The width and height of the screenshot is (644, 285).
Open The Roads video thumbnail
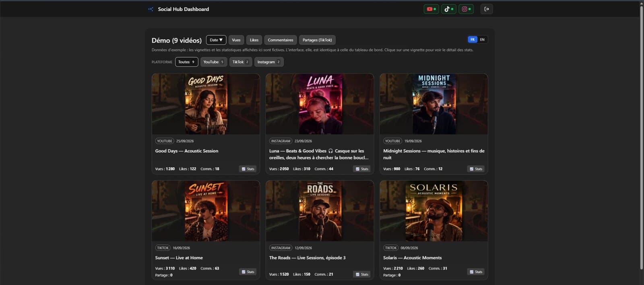pyautogui.click(x=320, y=211)
